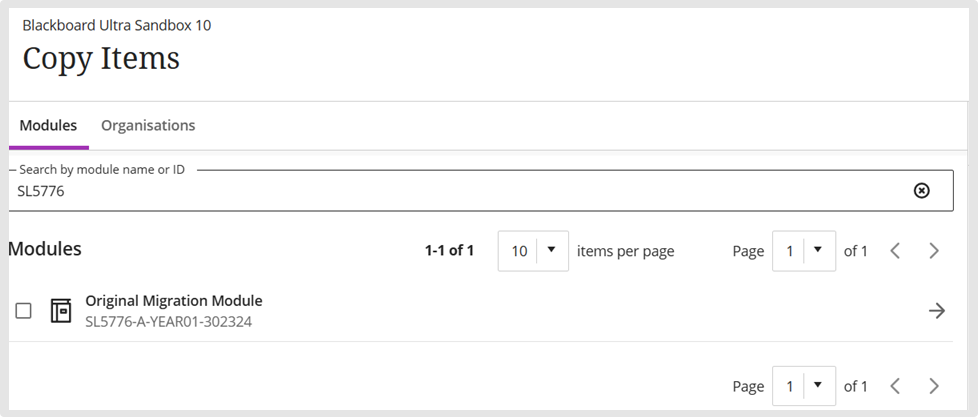Go to next page using top chevron

934,251
